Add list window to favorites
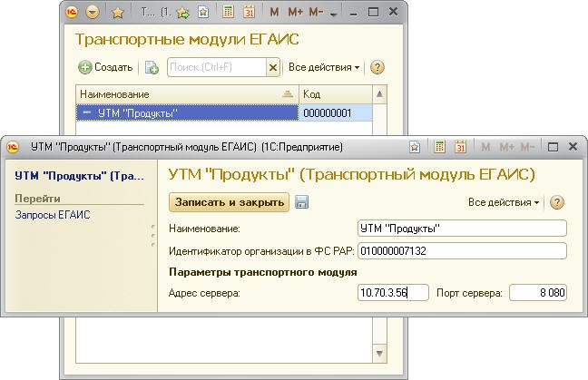The width and height of the screenshot is (588, 380). (x=203, y=13)
